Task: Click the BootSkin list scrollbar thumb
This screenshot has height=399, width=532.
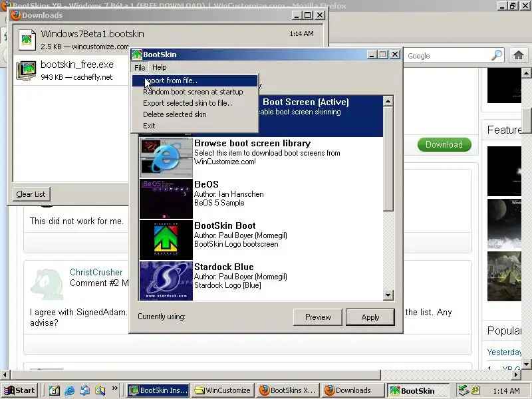Action: pyautogui.click(x=388, y=158)
